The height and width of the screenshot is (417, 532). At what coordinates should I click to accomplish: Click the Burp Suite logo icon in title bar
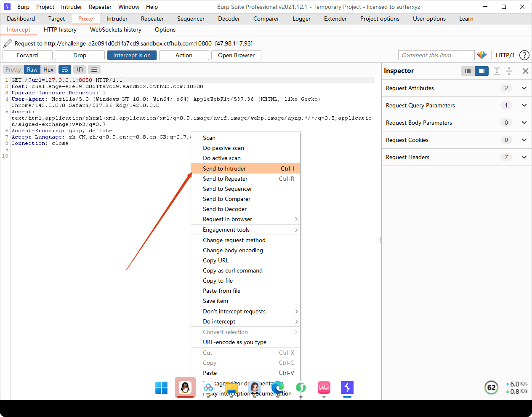pos(7,7)
